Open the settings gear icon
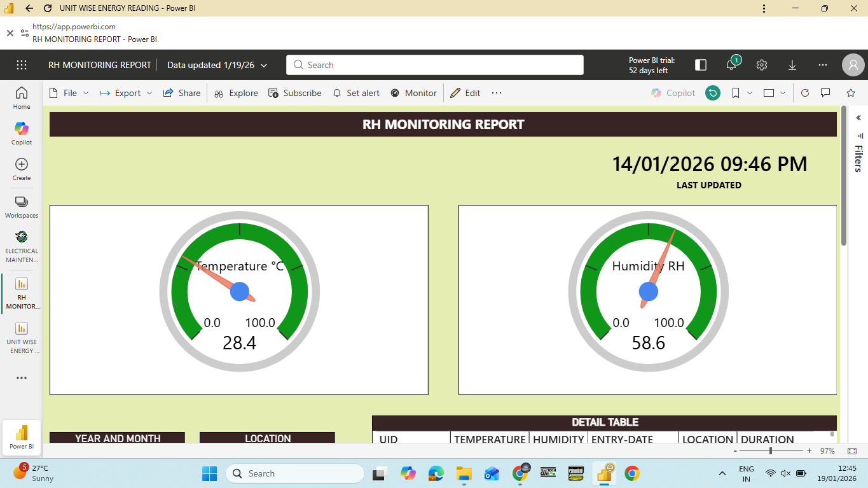The height and width of the screenshot is (488, 868). pyautogui.click(x=762, y=65)
